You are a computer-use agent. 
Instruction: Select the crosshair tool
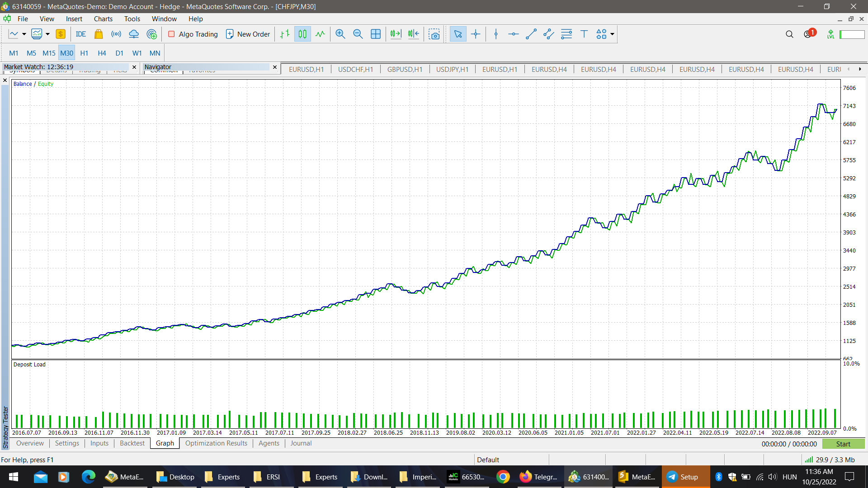click(x=476, y=34)
